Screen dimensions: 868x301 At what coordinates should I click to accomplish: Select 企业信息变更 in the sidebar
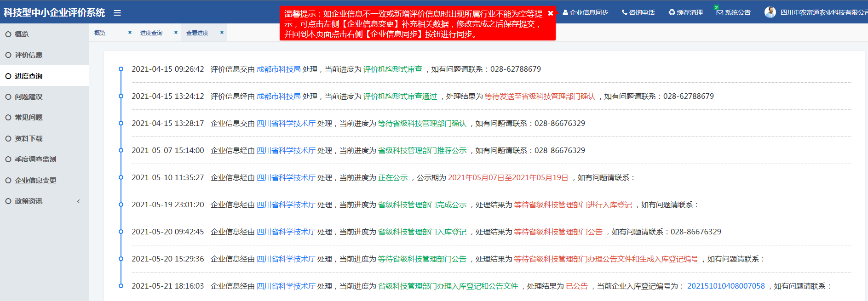(35, 181)
